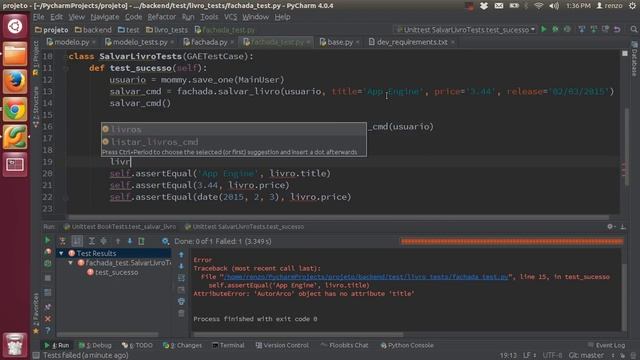Pick 'livros' from the autocomplete popup

point(234,129)
